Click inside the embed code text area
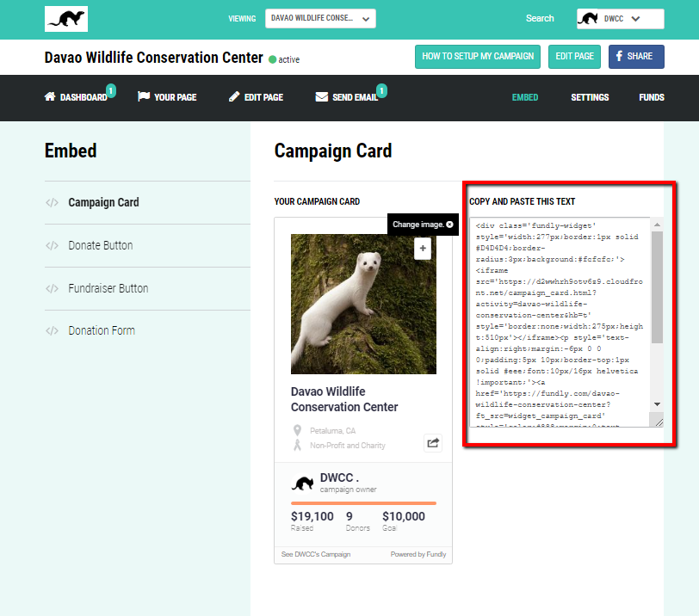 [560, 322]
